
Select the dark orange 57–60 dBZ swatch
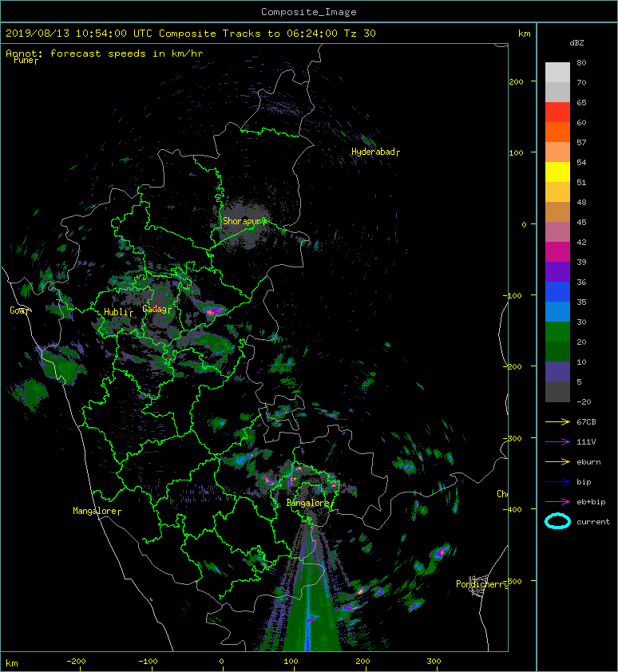click(x=557, y=132)
